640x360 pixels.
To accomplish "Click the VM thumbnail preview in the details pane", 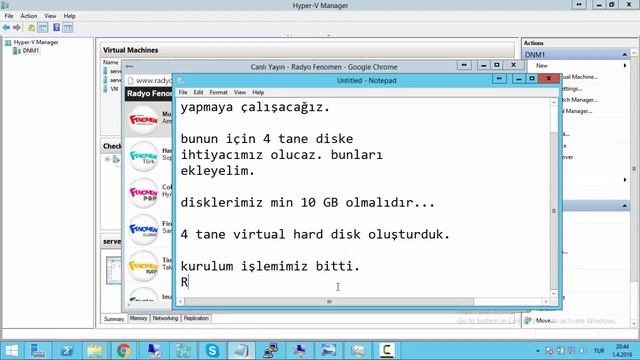I will tap(114, 270).
